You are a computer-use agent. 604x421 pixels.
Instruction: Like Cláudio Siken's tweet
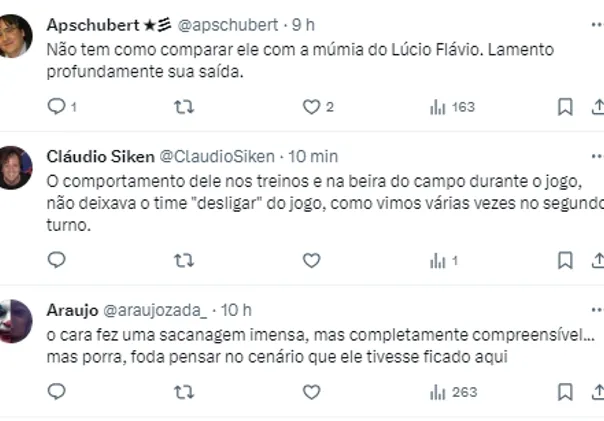311,260
